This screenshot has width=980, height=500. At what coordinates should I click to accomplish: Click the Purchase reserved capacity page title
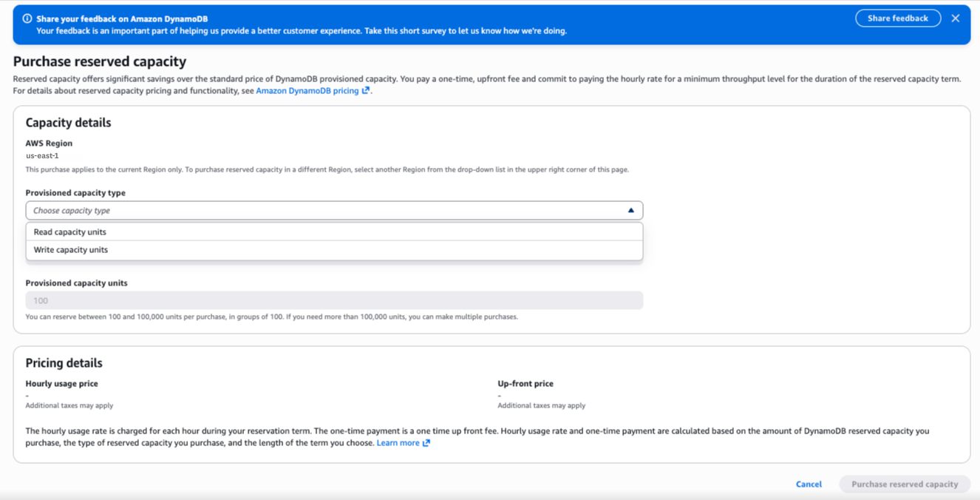[x=99, y=61]
